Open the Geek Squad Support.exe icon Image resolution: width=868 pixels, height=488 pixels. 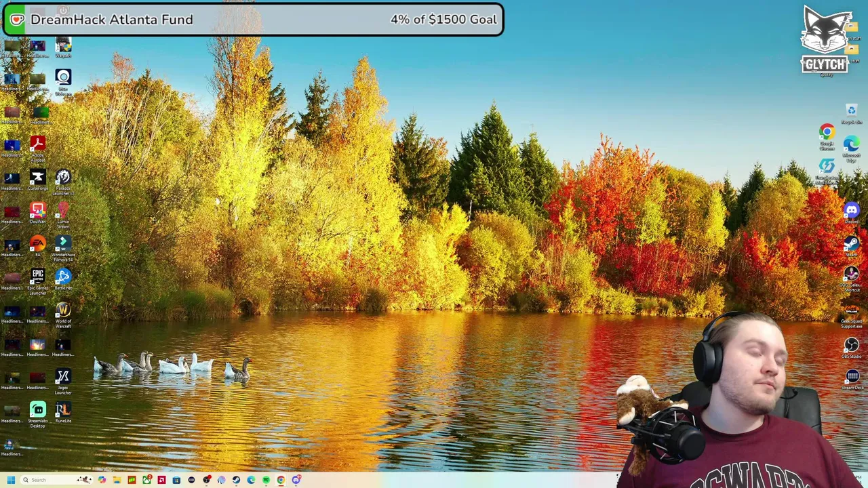pyautogui.click(x=852, y=317)
